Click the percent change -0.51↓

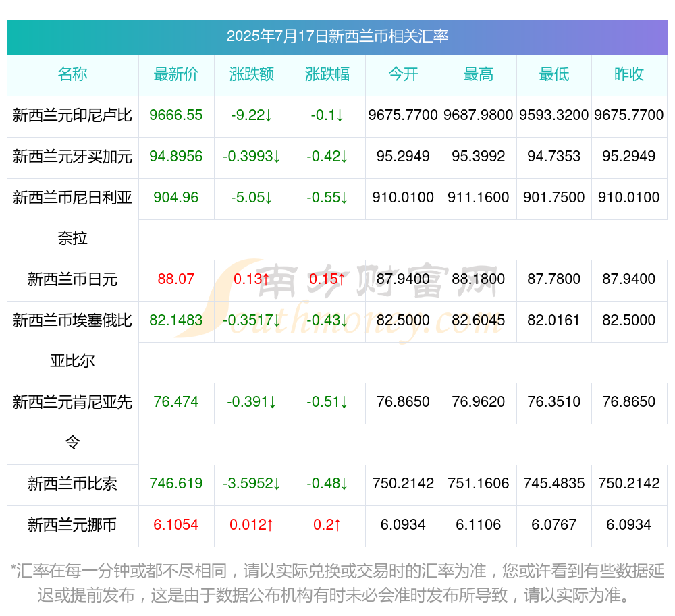click(327, 401)
